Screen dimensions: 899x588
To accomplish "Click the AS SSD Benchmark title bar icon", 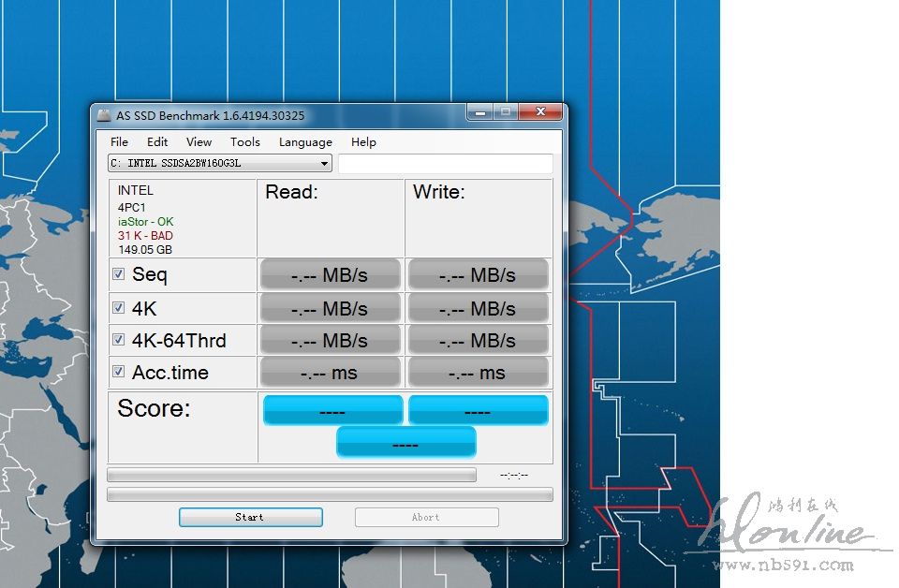I will [104, 115].
